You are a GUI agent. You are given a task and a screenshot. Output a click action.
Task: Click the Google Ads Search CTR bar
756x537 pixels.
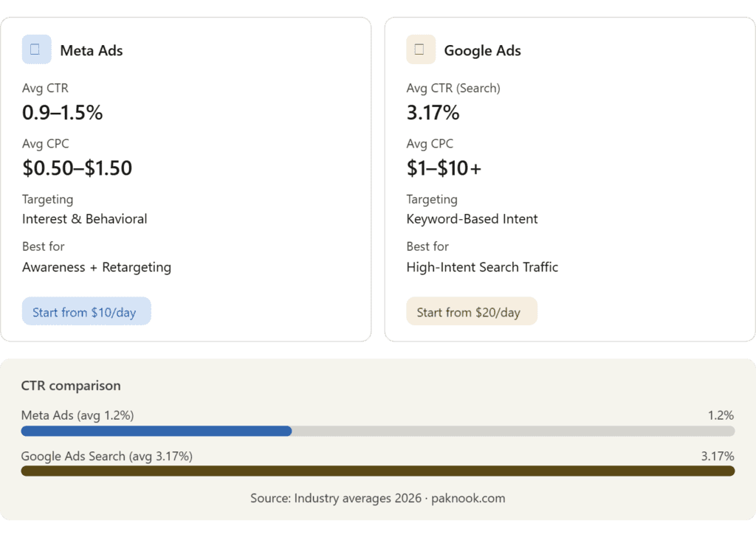pos(378,471)
